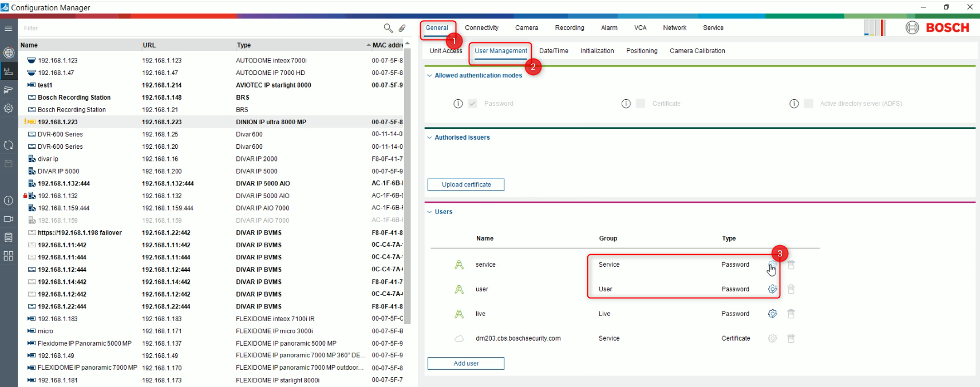Collapse the Users section
Viewport: 980px width, 387px height.
[429, 212]
